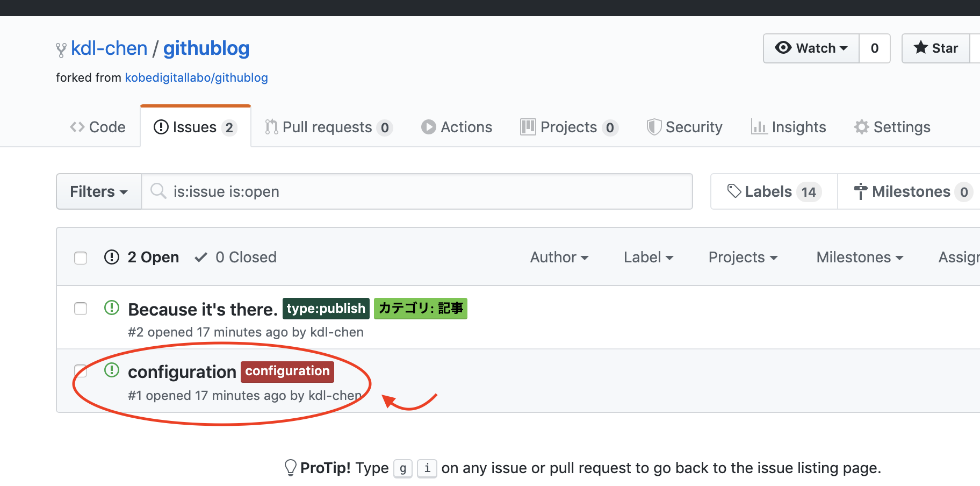
Task: Focus the issue search field
Action: (x=417, y=191)
